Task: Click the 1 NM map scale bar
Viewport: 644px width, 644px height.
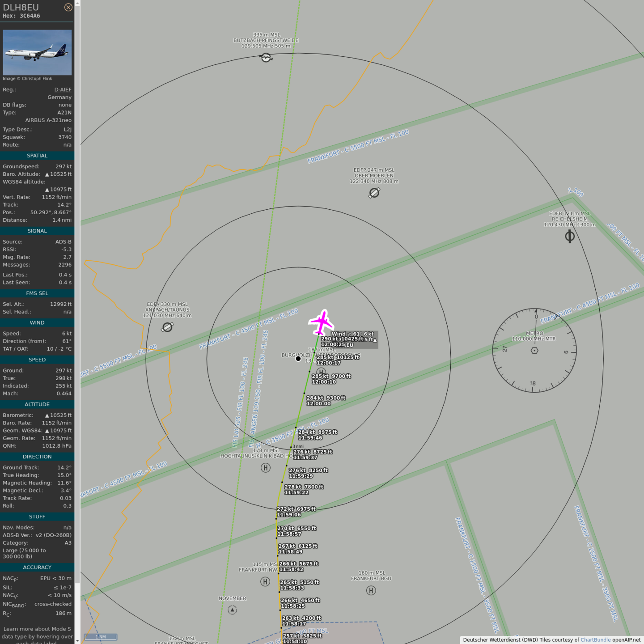Action: tap(101, 636)
